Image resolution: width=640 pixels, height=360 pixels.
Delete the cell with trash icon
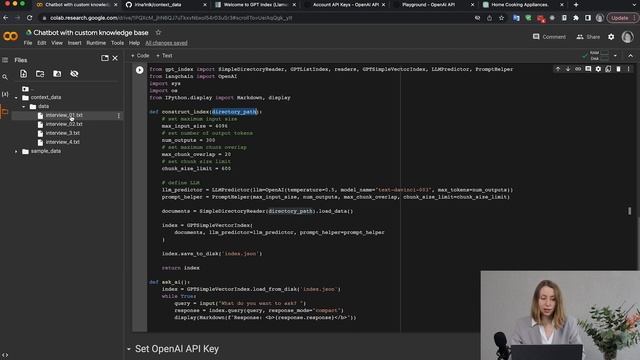pos(618,69)
